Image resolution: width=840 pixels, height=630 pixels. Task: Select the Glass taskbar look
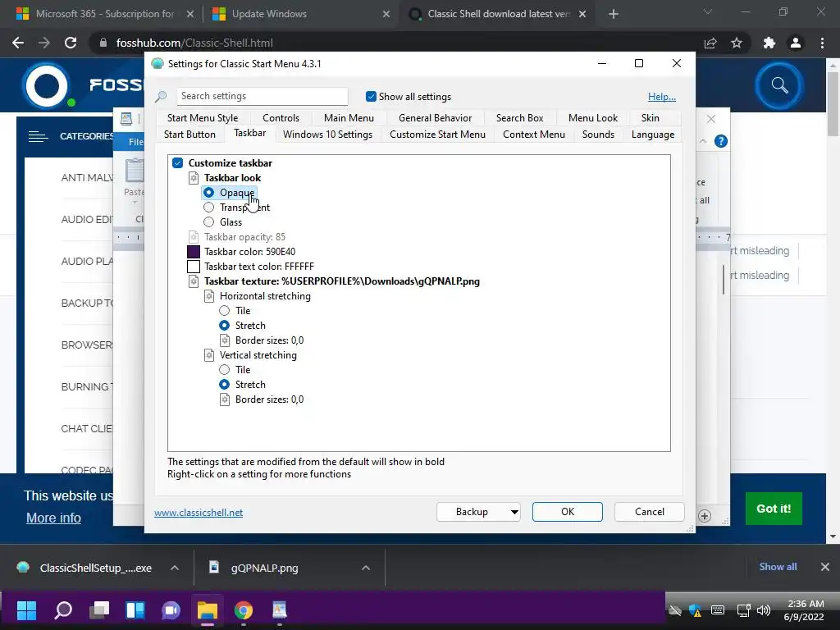point(208,221)
